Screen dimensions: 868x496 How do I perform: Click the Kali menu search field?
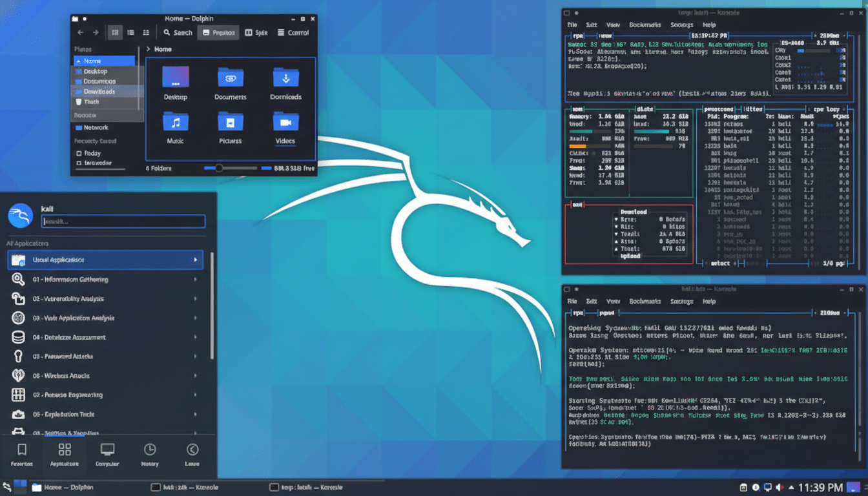(123, 222)
